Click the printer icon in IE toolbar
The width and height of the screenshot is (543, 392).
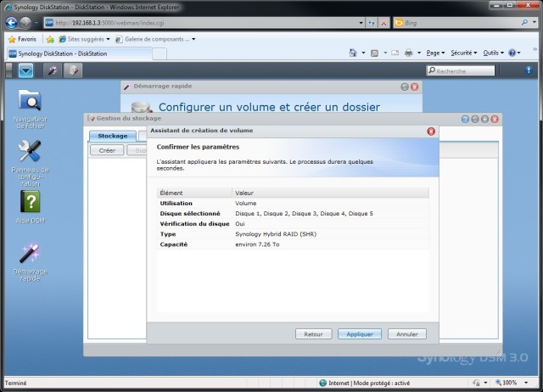[x=409, y=53]
